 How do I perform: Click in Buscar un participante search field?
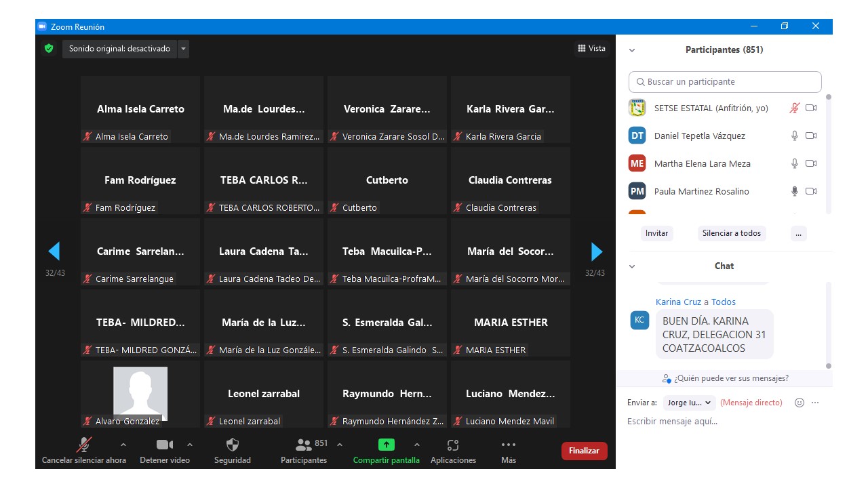coord(725,82)
